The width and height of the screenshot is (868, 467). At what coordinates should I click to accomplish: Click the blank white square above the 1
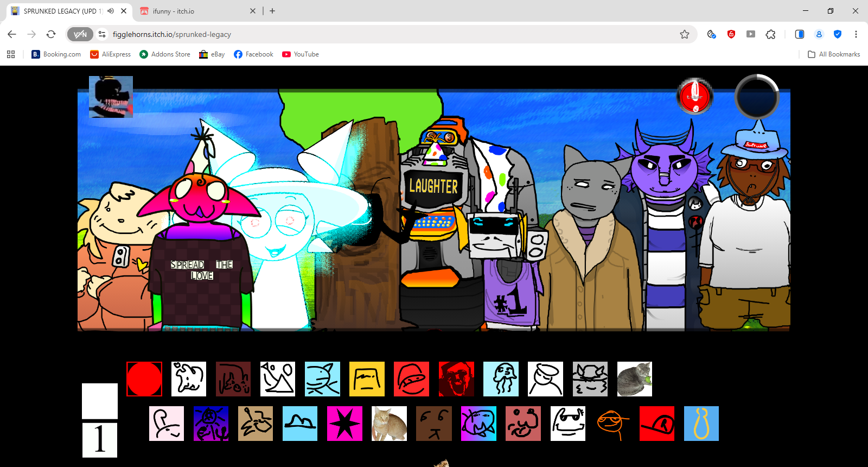point(100,401)
